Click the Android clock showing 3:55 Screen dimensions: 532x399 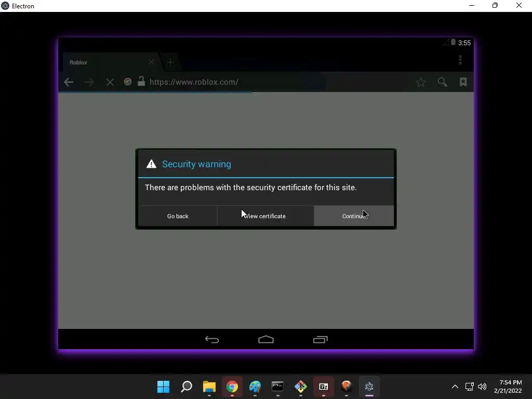click(x=464, y=43)
